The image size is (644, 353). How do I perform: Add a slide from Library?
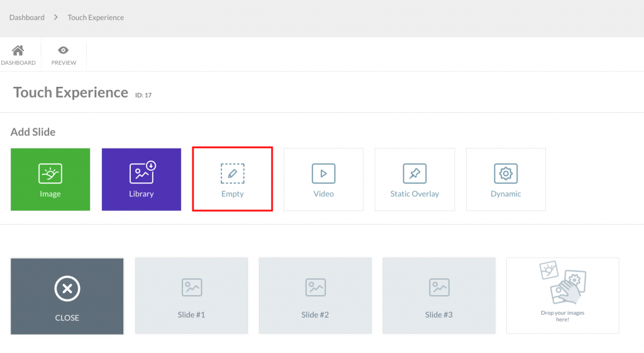tap(142, 179)
